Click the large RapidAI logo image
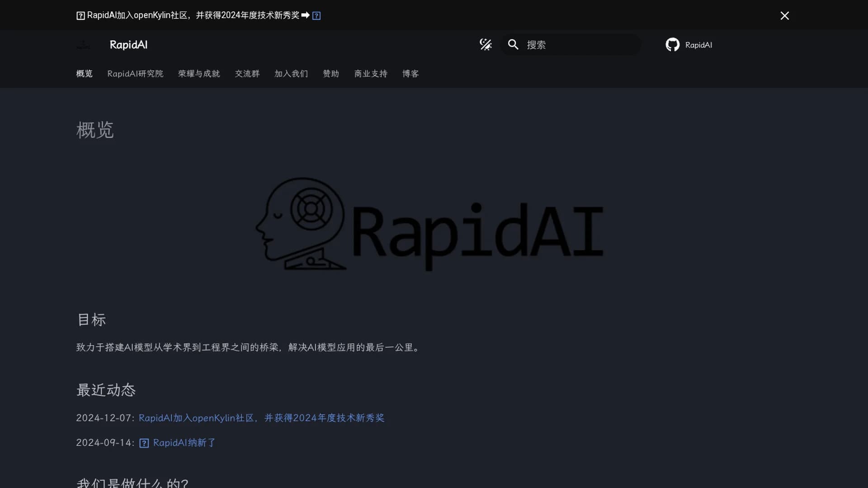868x488 pixels. (429, 224)
